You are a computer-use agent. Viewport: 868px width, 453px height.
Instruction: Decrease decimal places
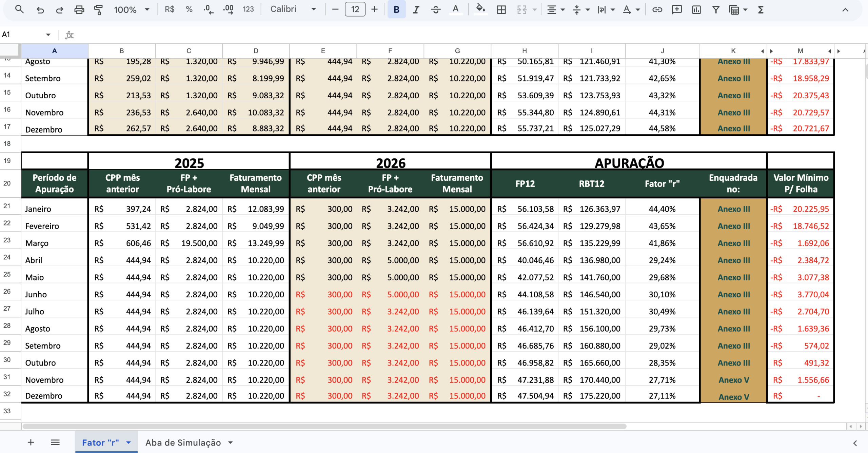tap(209, 9)
